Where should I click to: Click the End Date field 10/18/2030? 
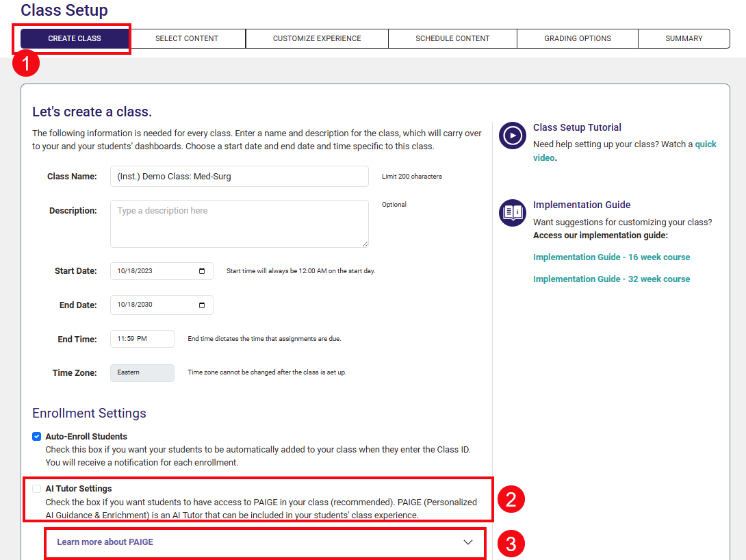click(x=162, y=305)
